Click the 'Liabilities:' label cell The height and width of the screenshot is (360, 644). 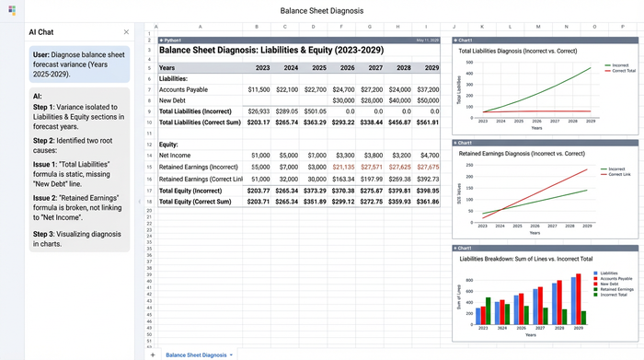pos(173,79)
